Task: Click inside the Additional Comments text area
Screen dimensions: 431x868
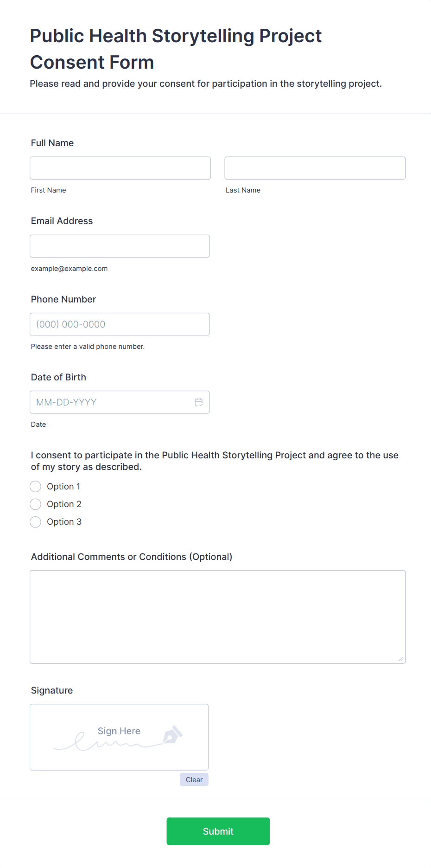Action: coord(218,617)
